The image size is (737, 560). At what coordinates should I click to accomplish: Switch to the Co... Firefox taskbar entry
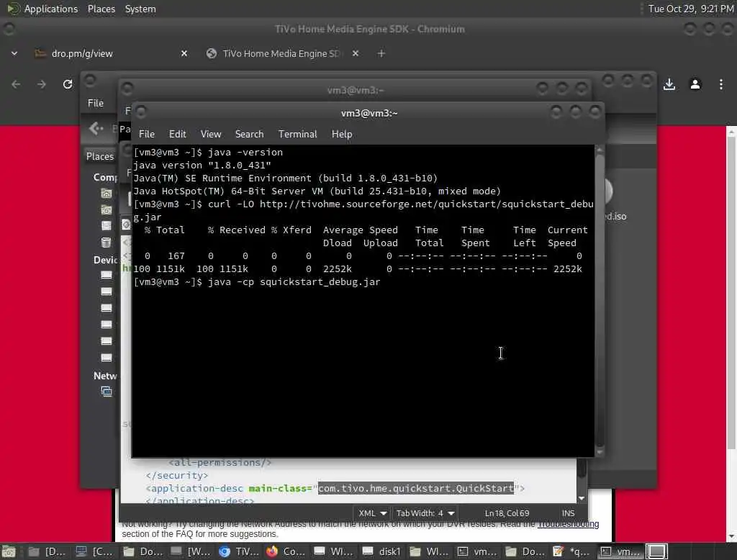point(286,551)
